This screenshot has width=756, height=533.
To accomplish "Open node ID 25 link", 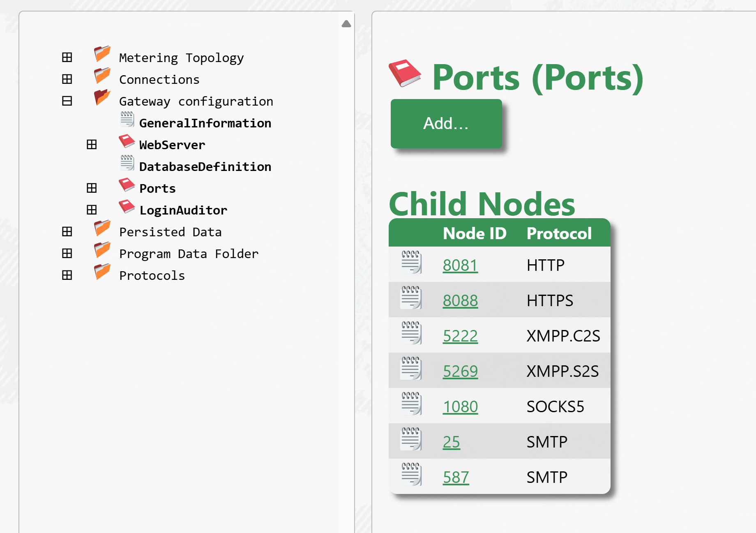I will point(451,442).
